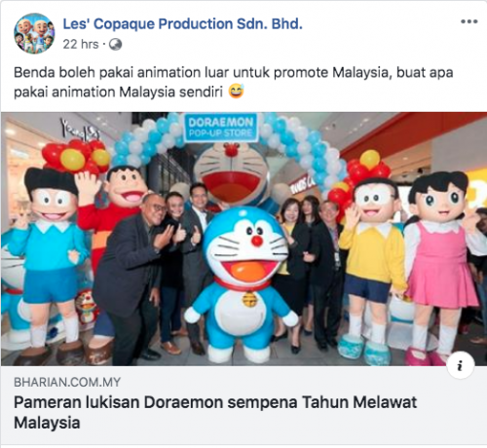Click the circular info icon on link preview

click(461, 365)
